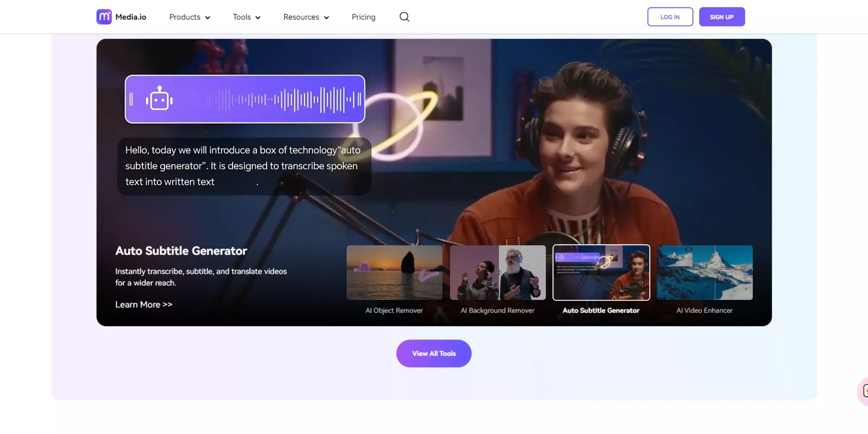Click the View All Tools button
This screenshot has width=868, height=434.
(x=434, y=353)
